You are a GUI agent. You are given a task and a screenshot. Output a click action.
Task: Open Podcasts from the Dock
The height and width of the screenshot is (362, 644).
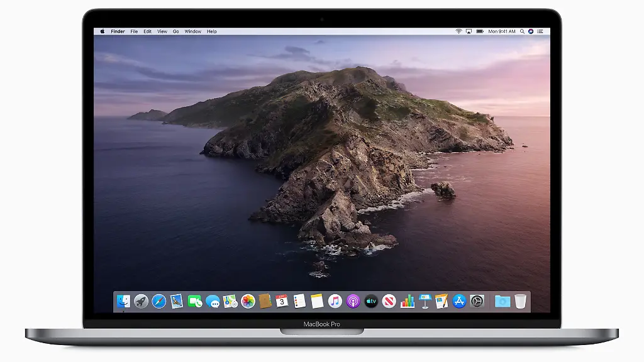tap(352, 300)
